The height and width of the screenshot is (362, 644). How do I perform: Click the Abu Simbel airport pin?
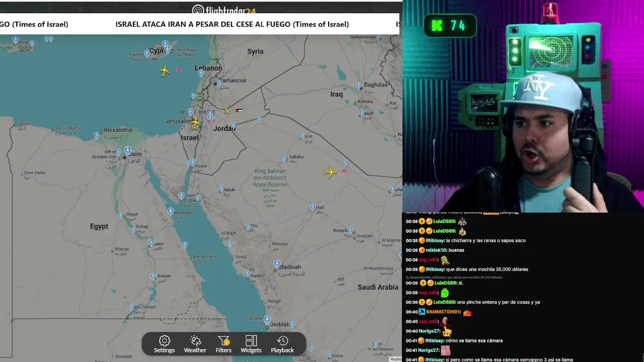point(131,308)
